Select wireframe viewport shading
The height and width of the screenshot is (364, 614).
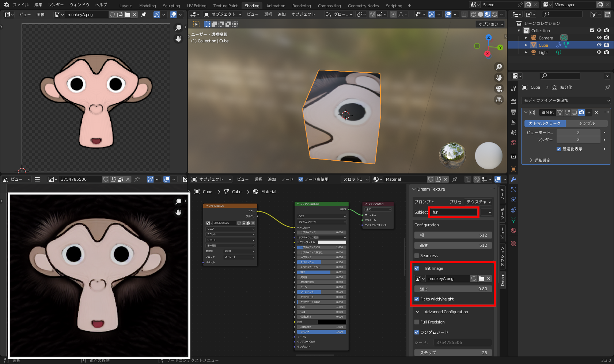[474, 14]
